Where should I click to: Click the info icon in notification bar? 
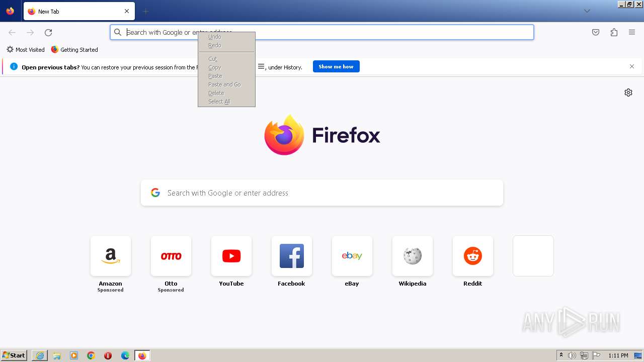pyautogui.click(x=14, y=66)
